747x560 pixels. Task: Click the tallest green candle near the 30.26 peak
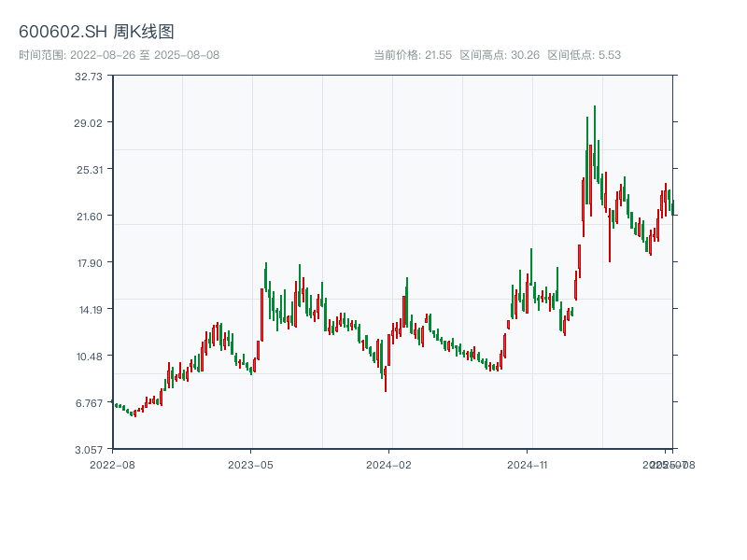[594, 140]
